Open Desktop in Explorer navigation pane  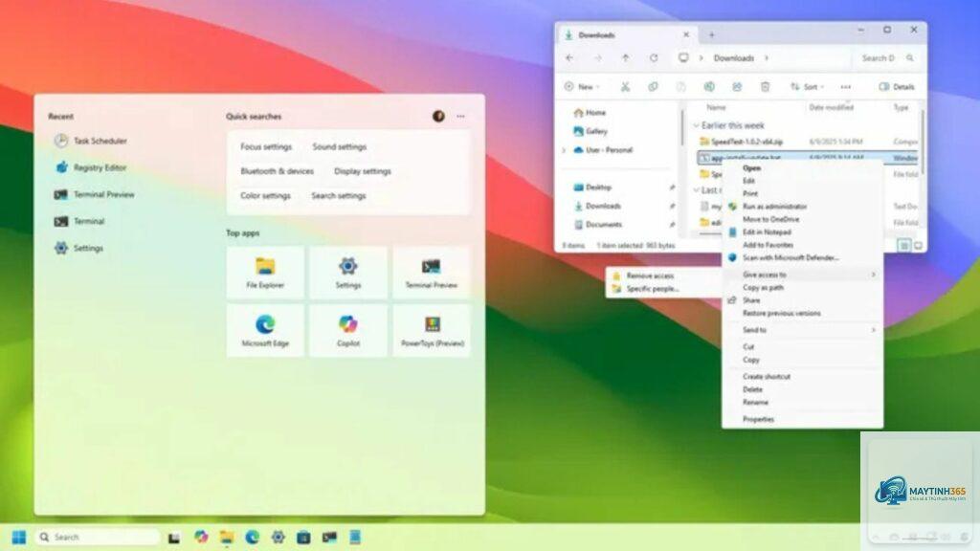[x=591, y=187]
